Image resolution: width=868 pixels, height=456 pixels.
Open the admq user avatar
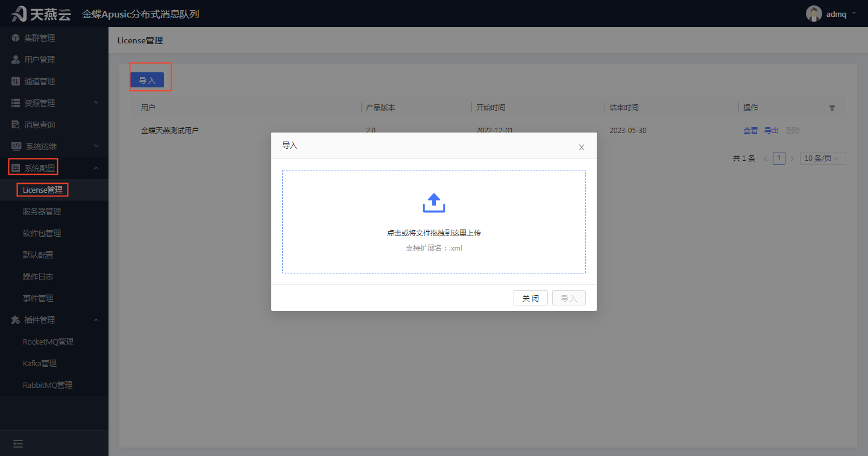[x=814, y=14]
